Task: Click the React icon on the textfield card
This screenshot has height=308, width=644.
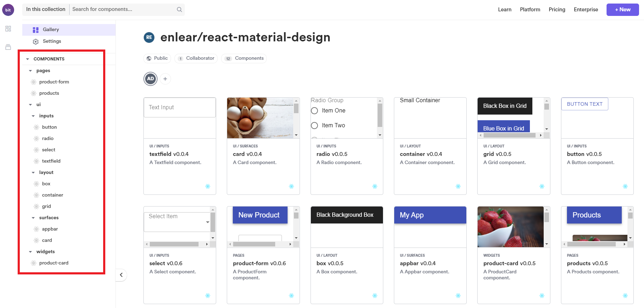Action: click(208, 186)
